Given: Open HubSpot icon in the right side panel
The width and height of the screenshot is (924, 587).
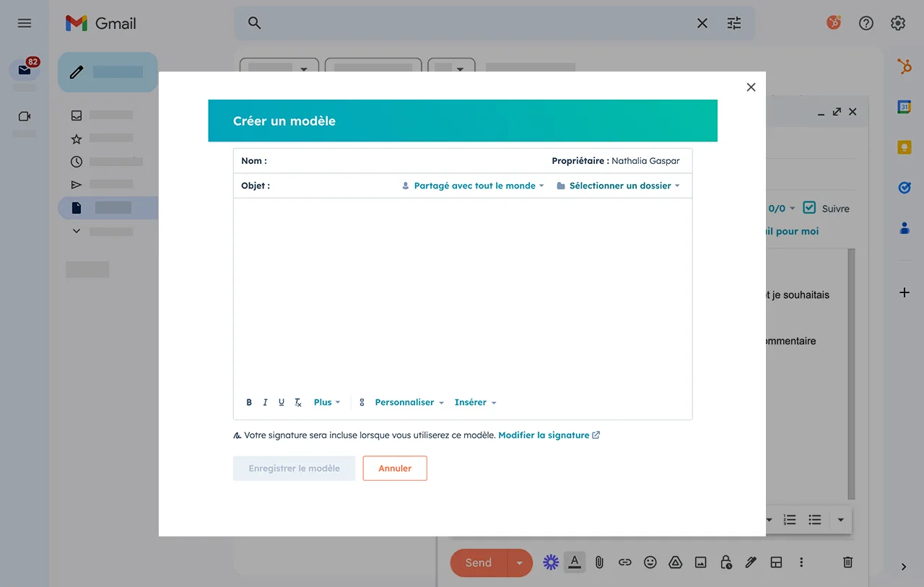Looking at the screenshot, I should tap(904, 67).
